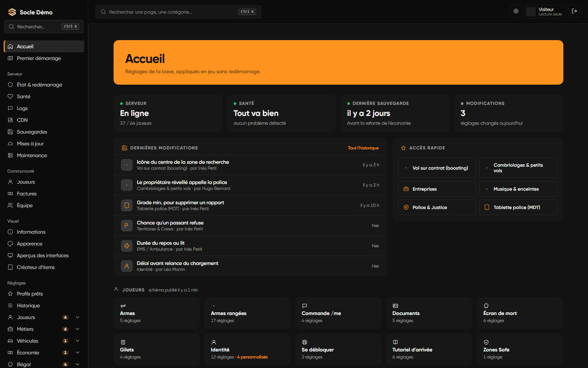Click the Armes card gun icon
This screenshot has height=368, width=588.
[123, 306]
